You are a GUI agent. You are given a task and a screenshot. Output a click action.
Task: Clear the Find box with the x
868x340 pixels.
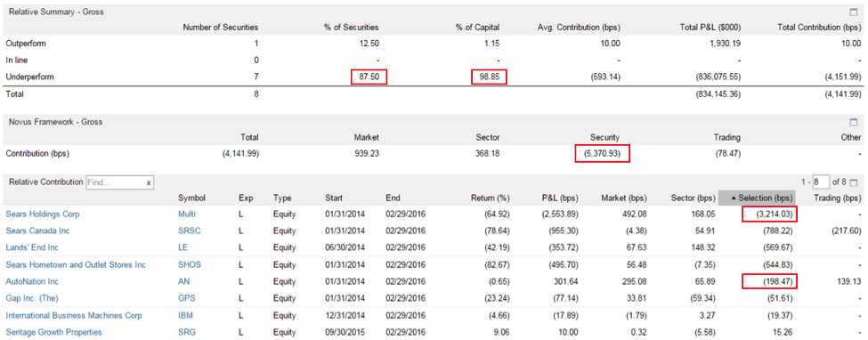(149, 182)
